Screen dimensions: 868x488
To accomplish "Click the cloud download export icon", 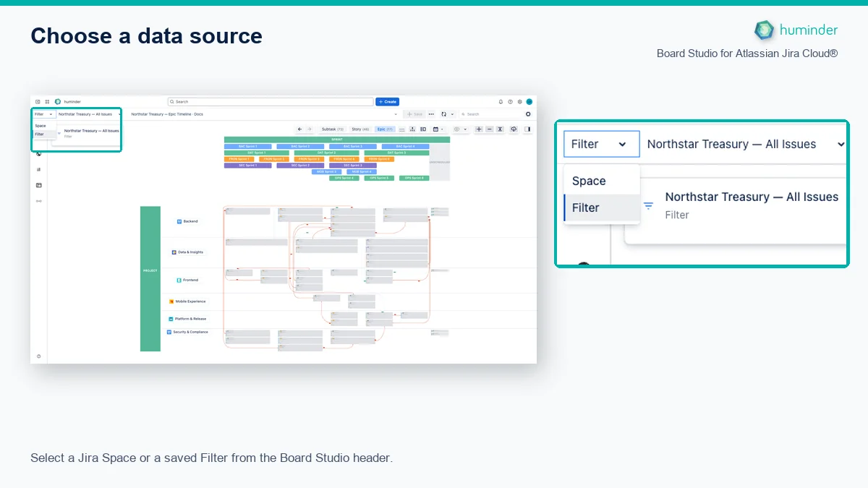I will (514, 129).
